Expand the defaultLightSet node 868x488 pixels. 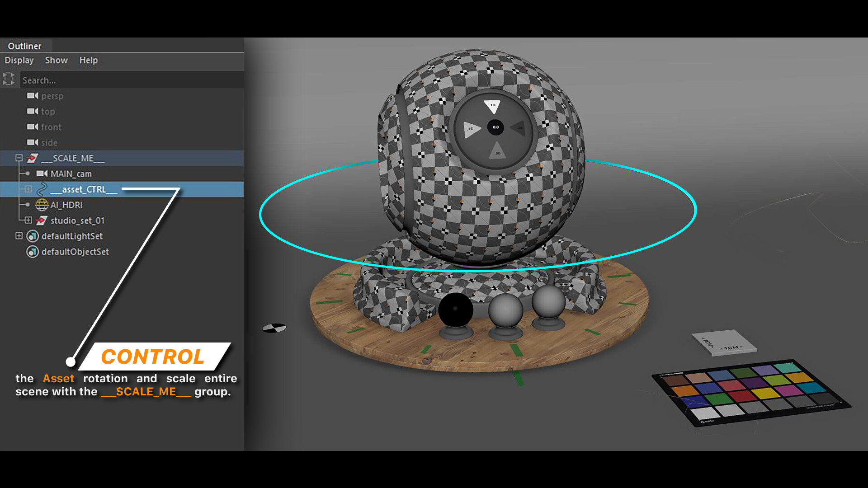click(19, 236)
